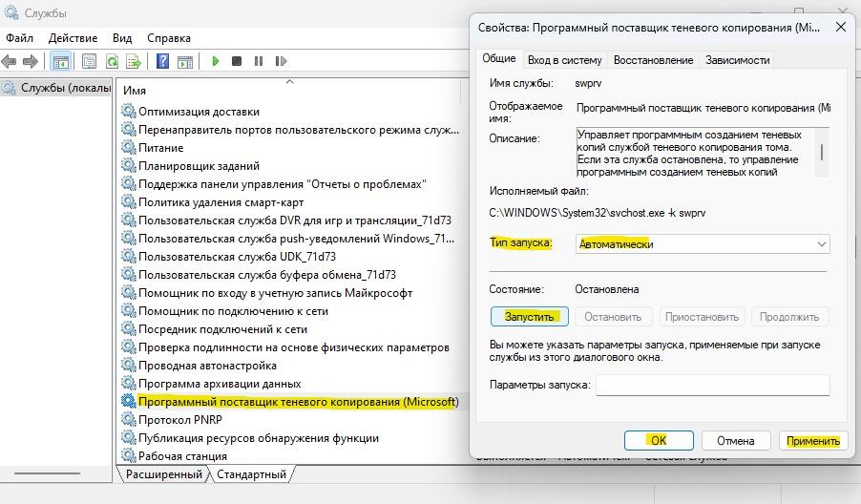Open the Properties toolbar icon
The width and height of the screenshot is (861, 504).
pos(89,61)
